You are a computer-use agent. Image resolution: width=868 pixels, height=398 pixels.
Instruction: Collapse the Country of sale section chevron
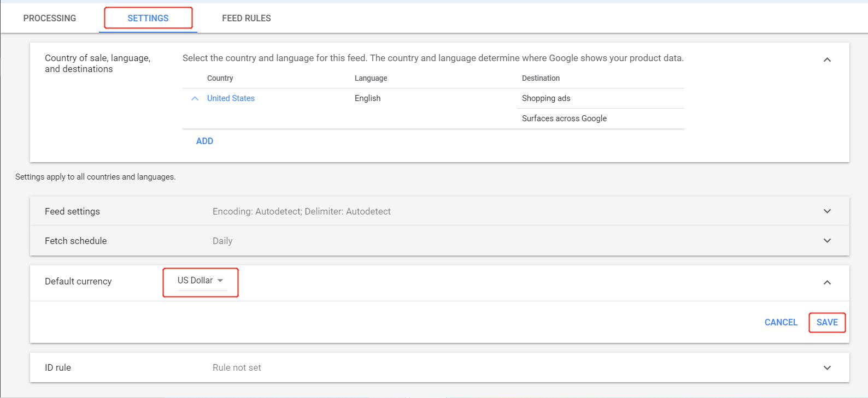(827, 60)
